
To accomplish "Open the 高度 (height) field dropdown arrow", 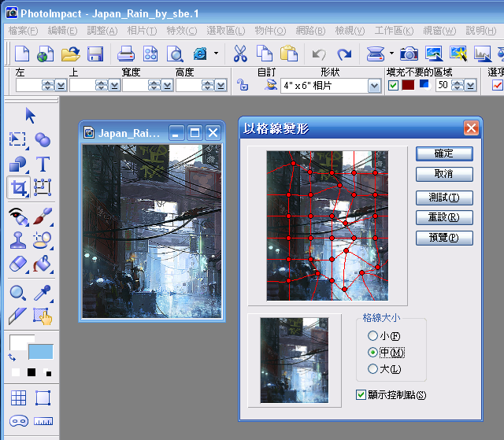I will (x=220, y=86).
